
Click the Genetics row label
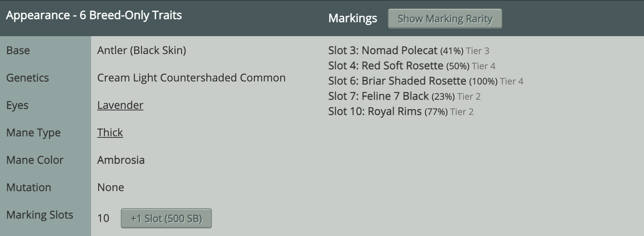pos(27,78)
